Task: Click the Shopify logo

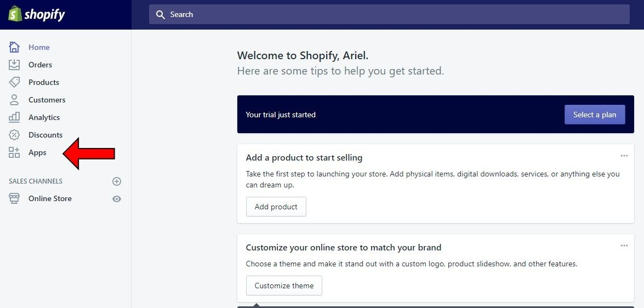Action: point(37,14)
